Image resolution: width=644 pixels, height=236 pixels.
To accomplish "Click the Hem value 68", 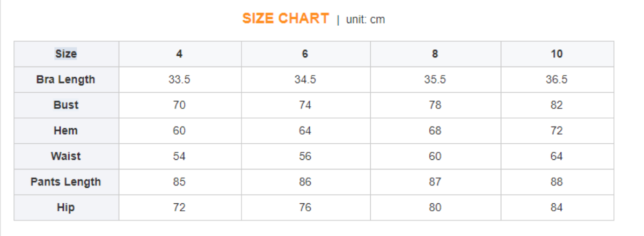I will [435, 130].
